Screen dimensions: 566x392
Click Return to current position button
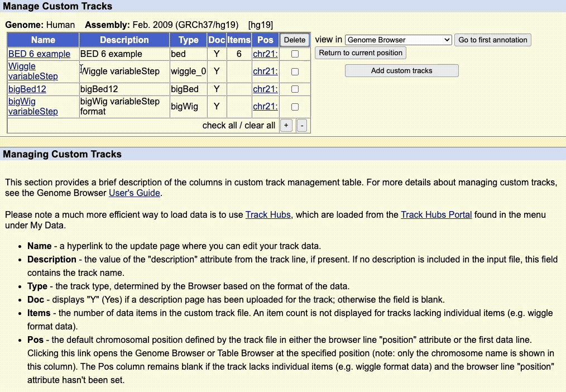coord(361,53)
